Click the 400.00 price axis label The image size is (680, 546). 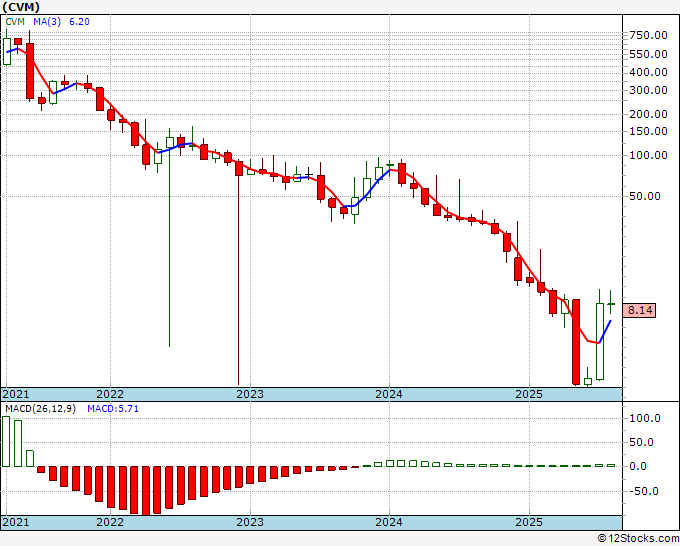click(649, 72)
